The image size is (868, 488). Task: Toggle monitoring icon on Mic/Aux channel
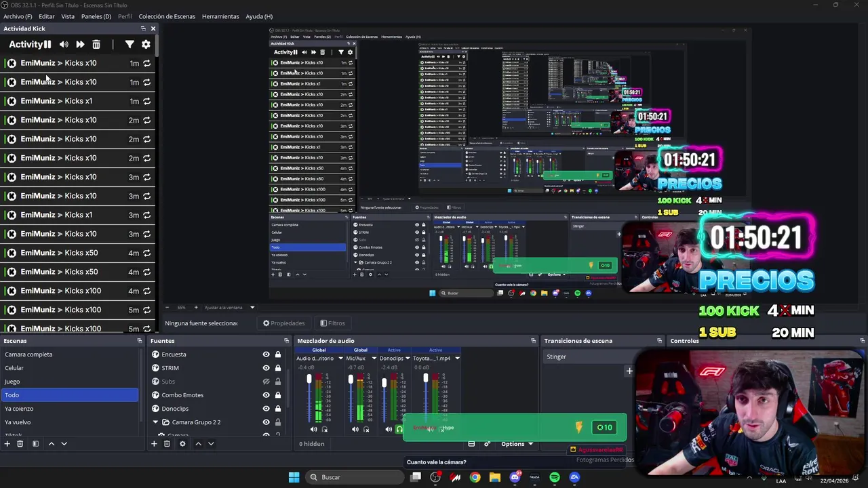[x=366, y=429]
